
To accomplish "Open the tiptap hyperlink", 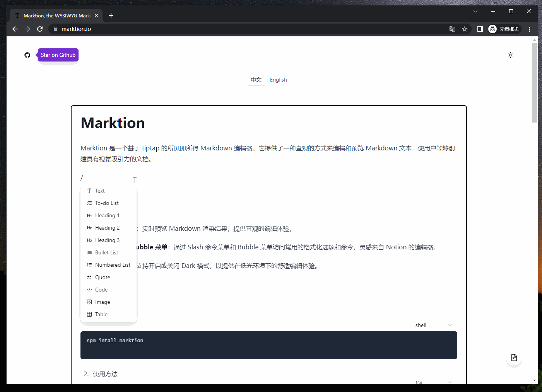I will (x=150, y=148).
